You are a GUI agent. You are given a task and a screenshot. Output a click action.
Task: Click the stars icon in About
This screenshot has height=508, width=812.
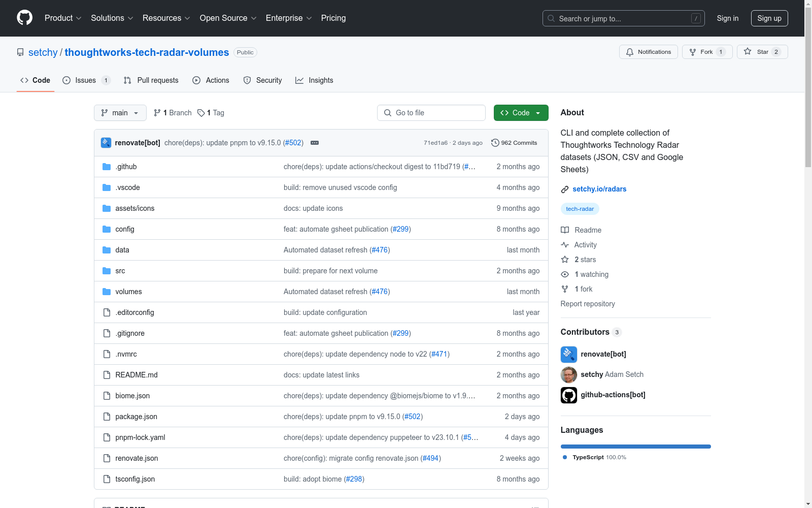[565, 260]
